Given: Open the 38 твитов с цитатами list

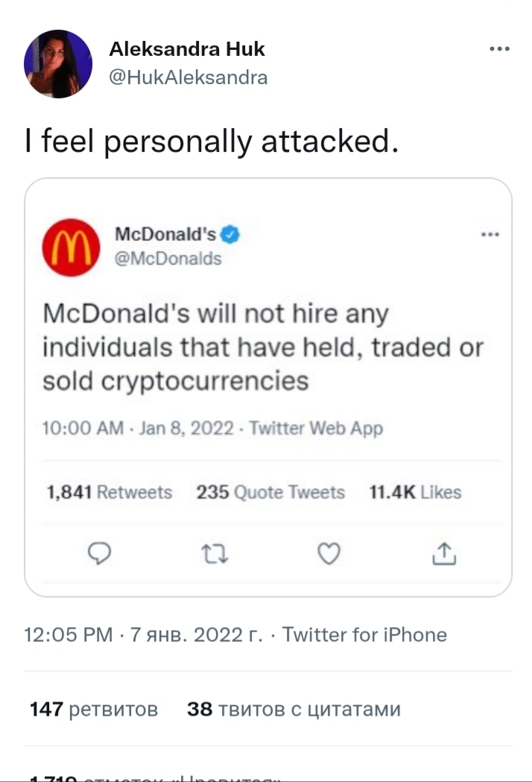Looking at the screenshot, I should [x=294, y=709].
